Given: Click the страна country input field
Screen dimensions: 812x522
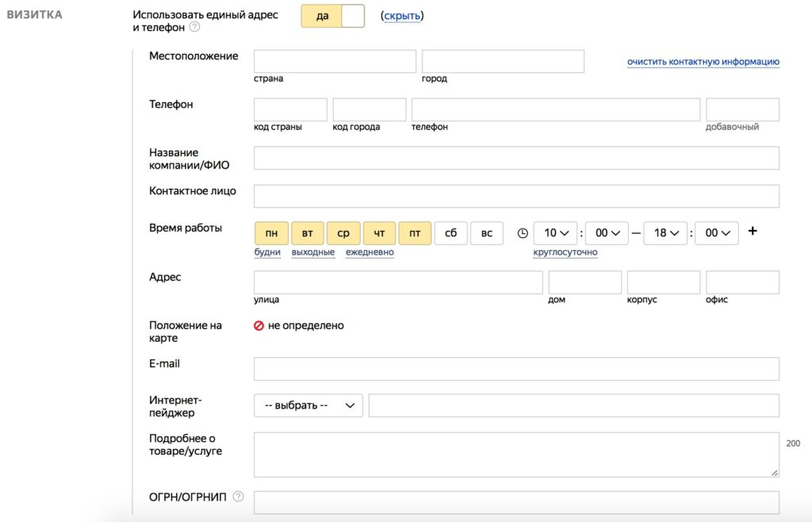Looking at the screenshot, I should [x=335, y=61].
